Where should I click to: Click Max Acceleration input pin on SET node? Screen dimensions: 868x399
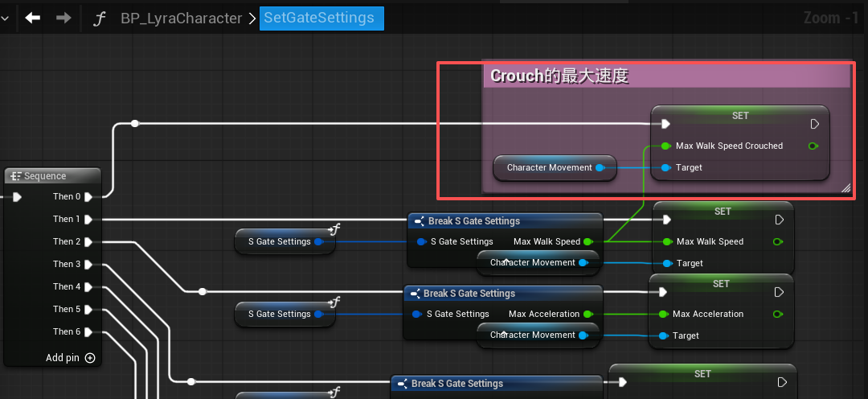[662, 315]
